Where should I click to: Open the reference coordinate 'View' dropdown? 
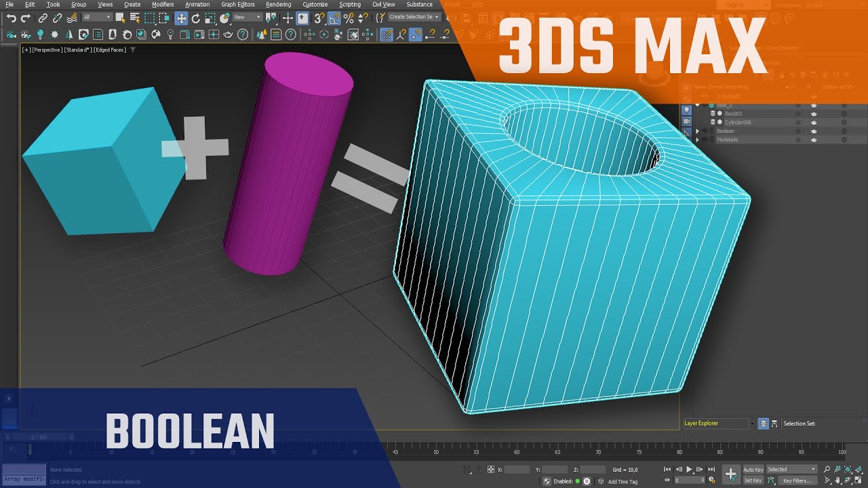[248, 17]
